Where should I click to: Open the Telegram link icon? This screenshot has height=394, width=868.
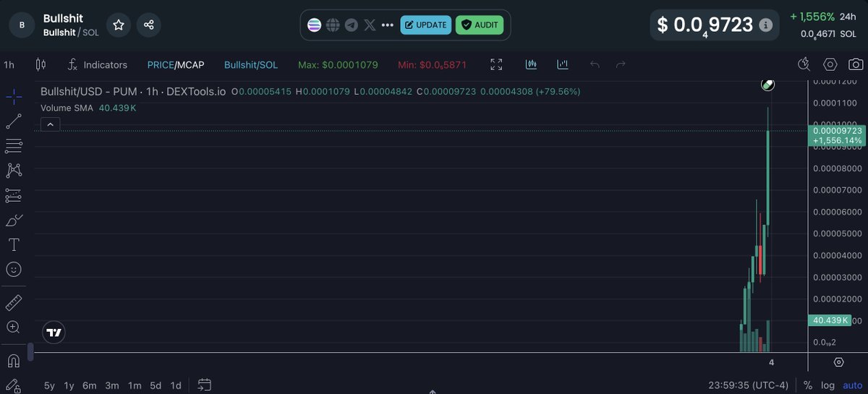click(351, 25)
